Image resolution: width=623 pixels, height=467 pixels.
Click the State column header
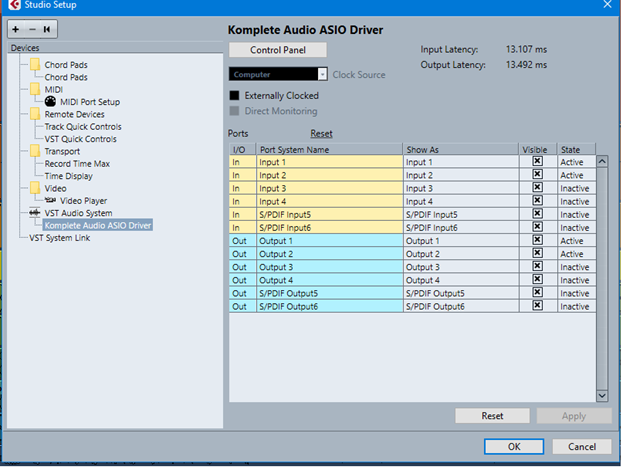tap(576, 149)
